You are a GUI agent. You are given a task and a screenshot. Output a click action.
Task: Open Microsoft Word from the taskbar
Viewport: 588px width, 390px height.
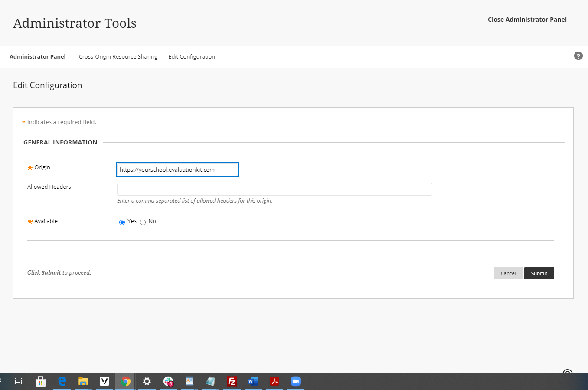[x=253, y=381]
